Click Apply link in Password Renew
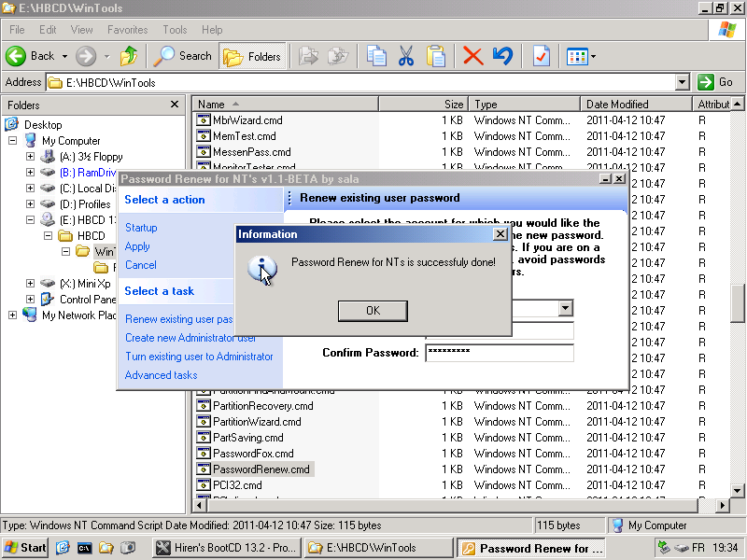747x560 pixels. click(137, 246)
